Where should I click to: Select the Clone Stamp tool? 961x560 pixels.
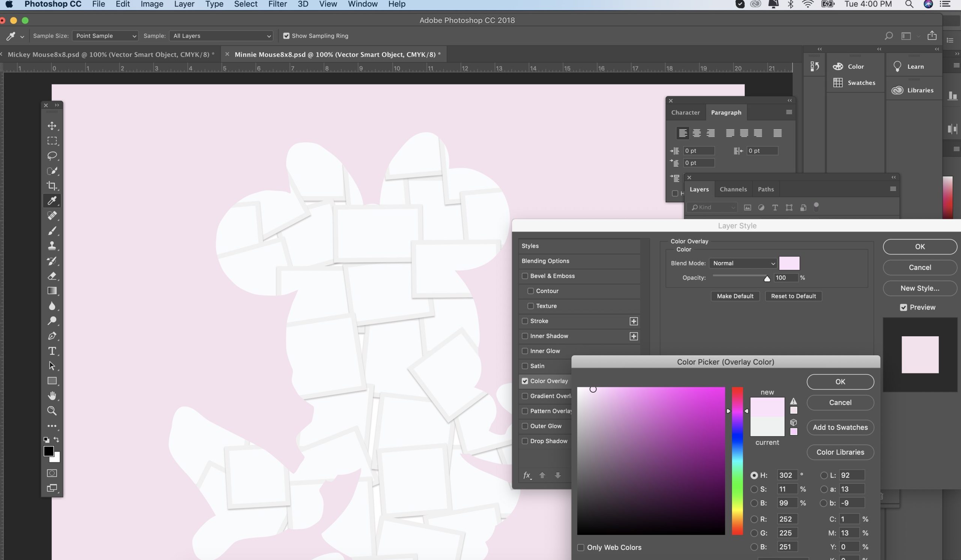[52, 245]
